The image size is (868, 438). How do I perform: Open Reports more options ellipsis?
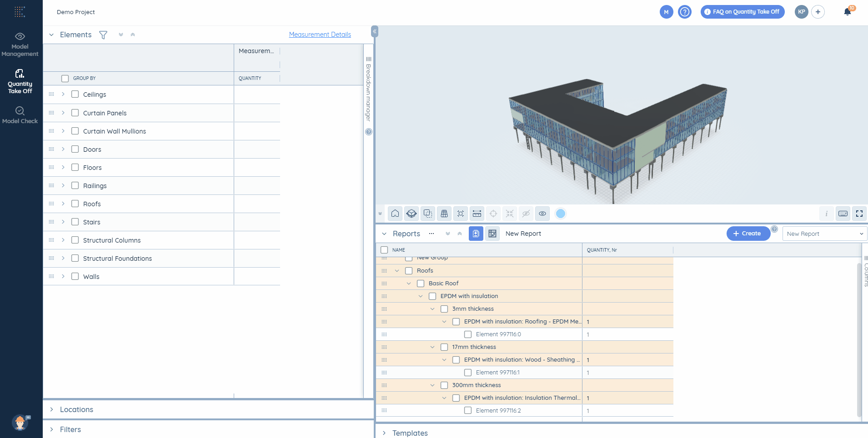431,234
